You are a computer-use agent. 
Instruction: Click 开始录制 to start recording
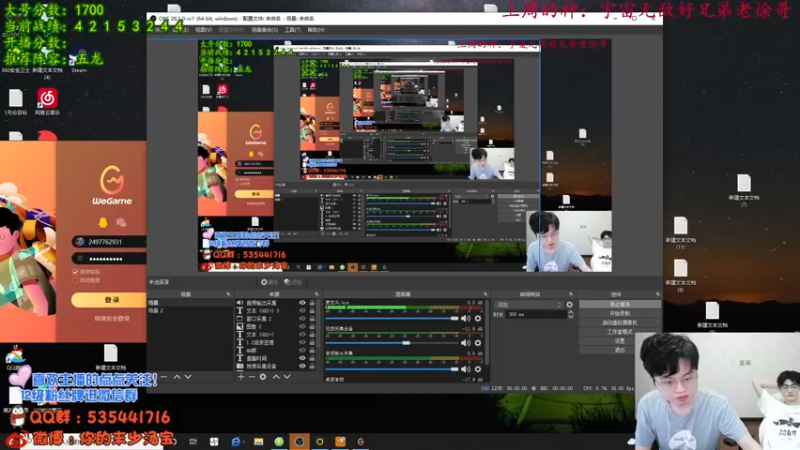(x=619, y=313)
